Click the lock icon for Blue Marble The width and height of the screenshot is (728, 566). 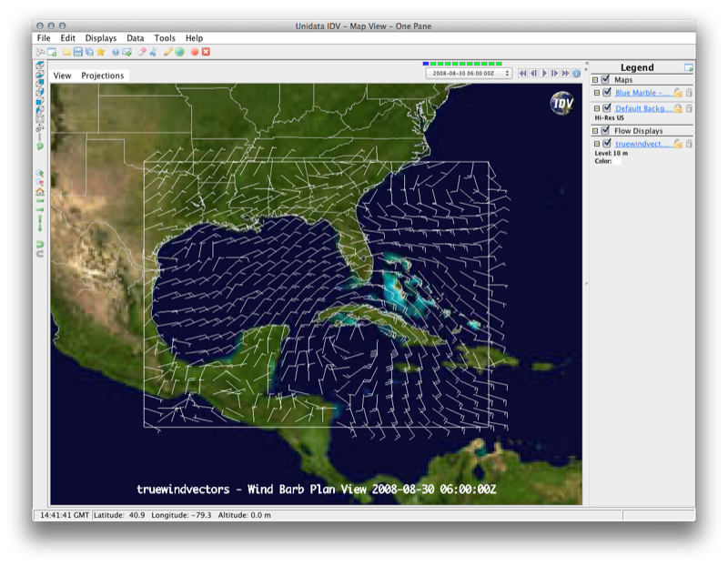click(x=678, y=93)
